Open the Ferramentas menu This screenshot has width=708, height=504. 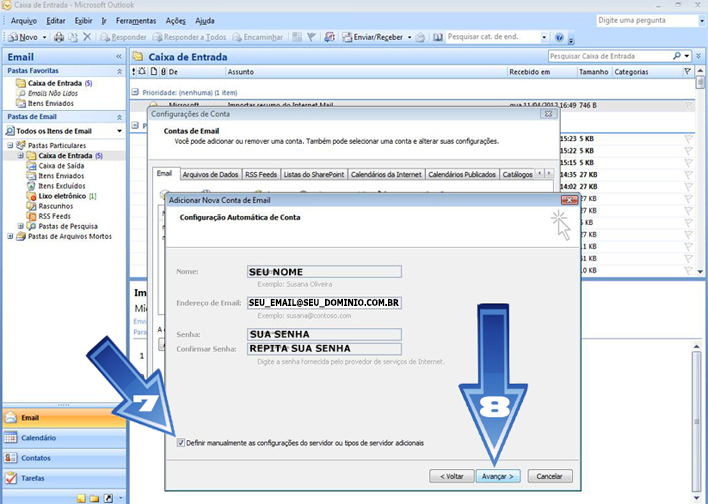coord(136,21)
